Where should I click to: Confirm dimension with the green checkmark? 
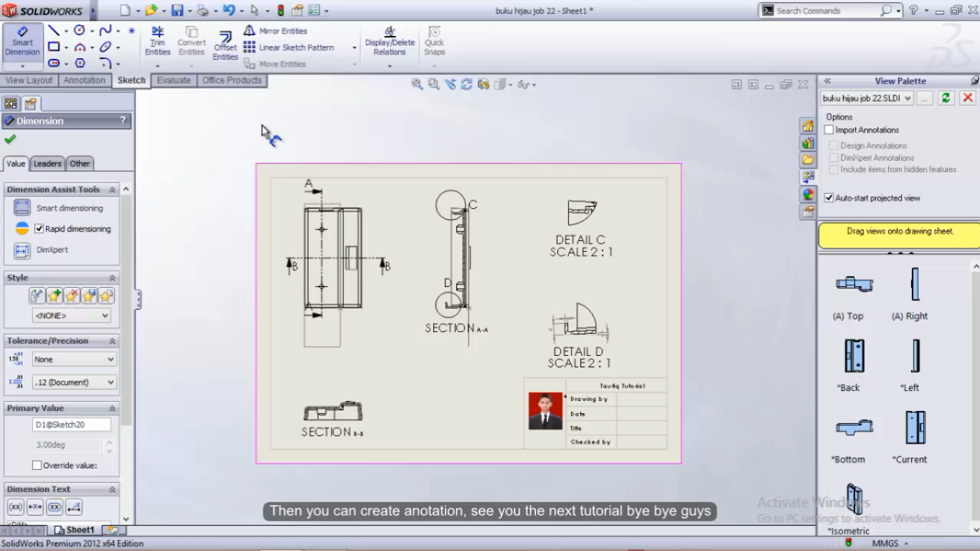pos(10,139)
